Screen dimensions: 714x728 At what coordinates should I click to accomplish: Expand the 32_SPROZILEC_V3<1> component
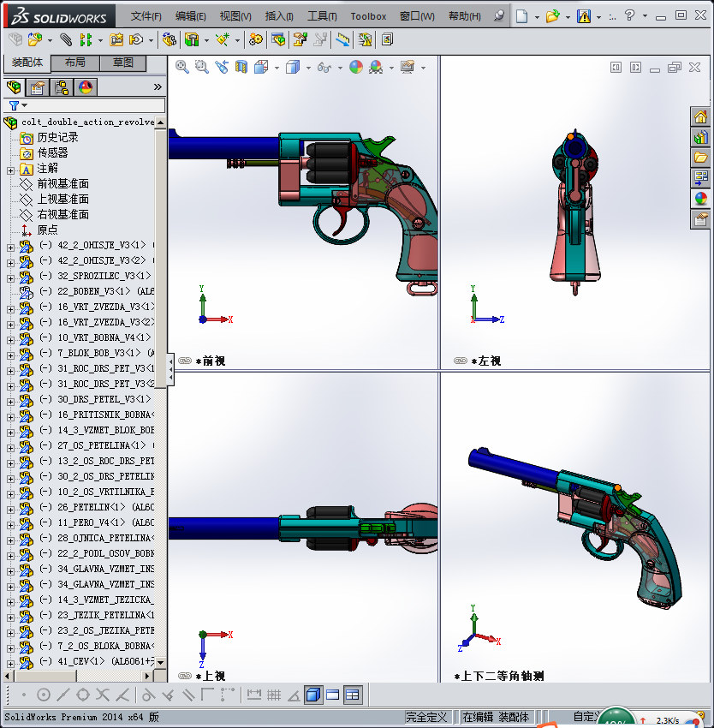tap(10, 278)
